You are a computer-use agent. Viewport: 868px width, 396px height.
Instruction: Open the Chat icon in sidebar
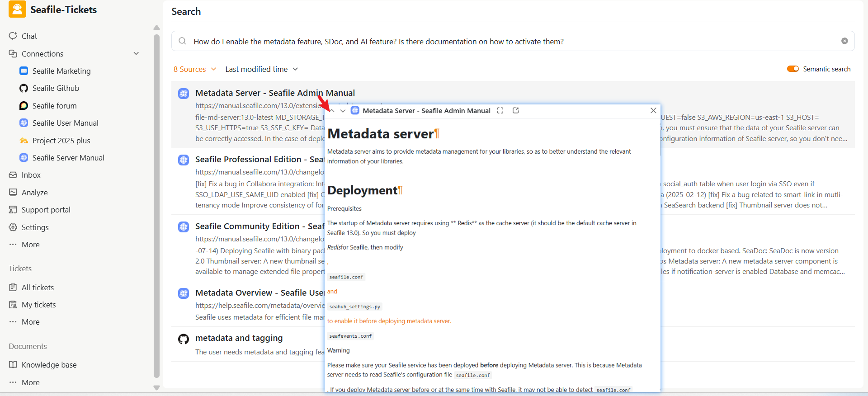[x=13, y=36]
